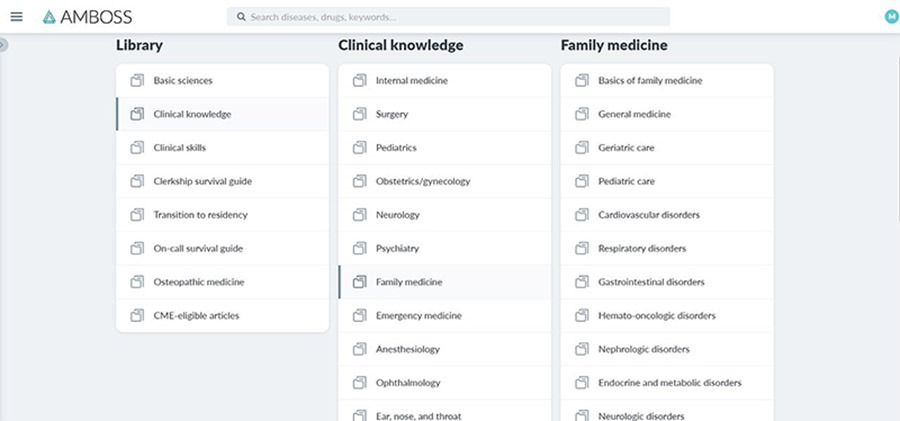Select Surgery under Clinical knowledge
Viewport: 900px width, 421px height.
pyautogui.click(x=392, y=114)
